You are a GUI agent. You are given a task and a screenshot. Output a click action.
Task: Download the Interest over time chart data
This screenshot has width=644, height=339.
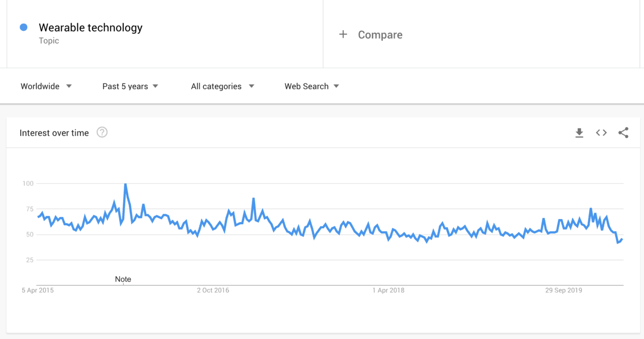tap(579, 133)
